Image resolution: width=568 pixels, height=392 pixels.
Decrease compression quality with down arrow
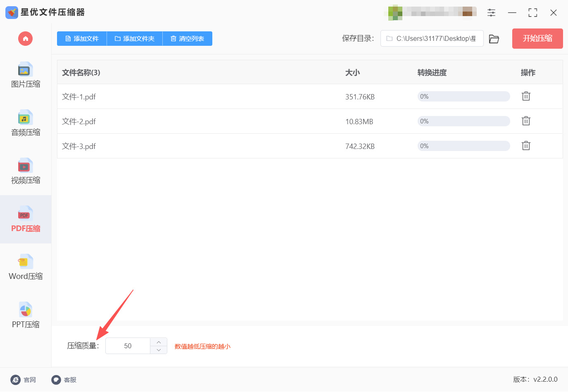coord(159,350)
